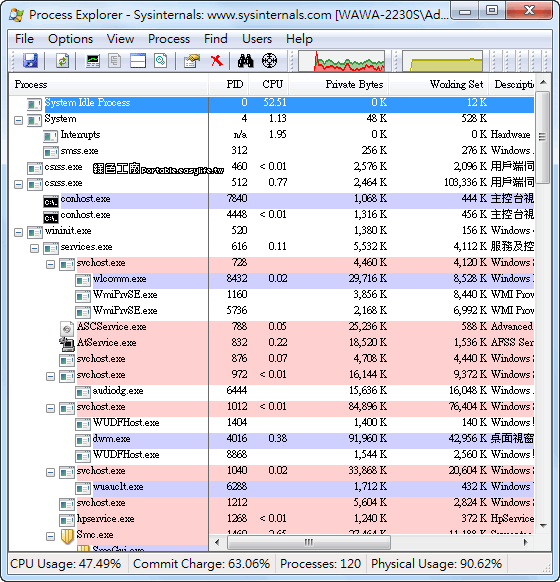The image size is (560, 582).
Task: Click the conhost.exe PID 4448 console icon
Action: coord(51,217)
